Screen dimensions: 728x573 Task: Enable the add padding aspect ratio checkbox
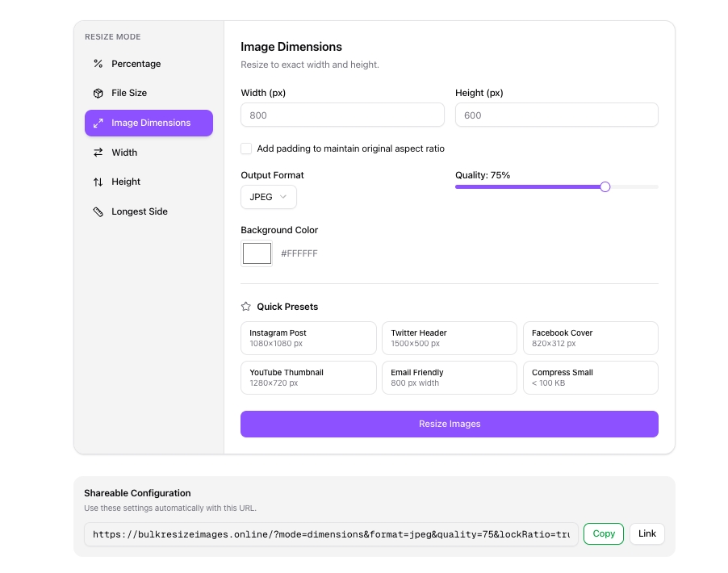point(246,148)
